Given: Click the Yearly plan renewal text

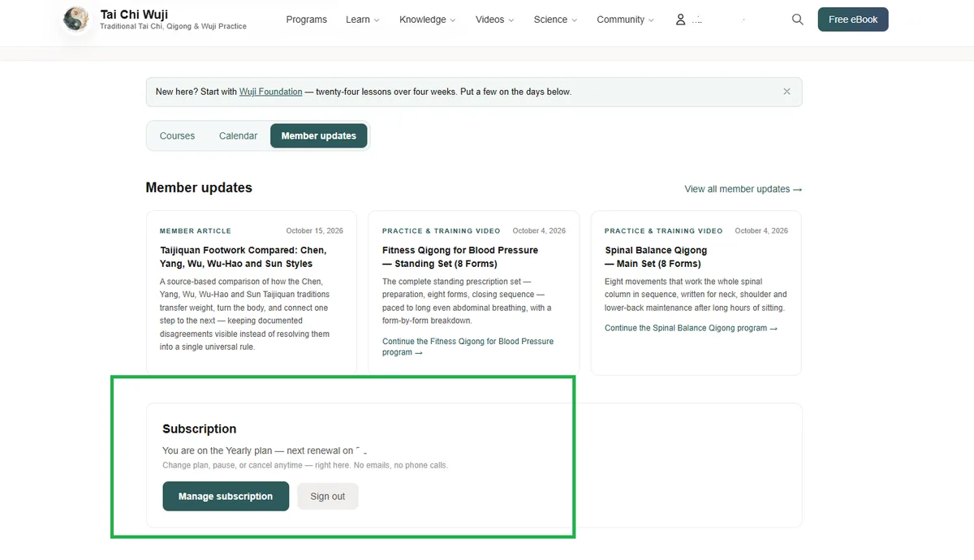Looking at the screenshot, I should pos(265,450).
